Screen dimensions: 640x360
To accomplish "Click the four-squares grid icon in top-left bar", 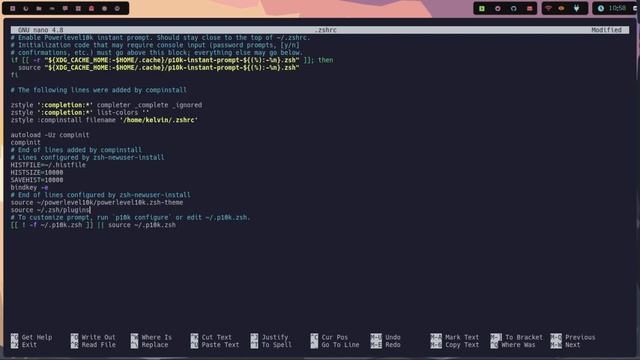I will click(x=78, y=8).
